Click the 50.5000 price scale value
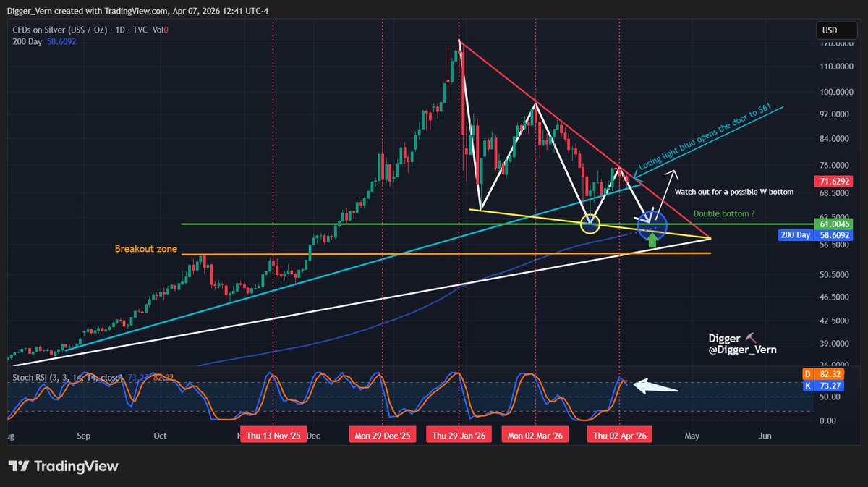Image resolution: width=868 pixels, height=487 pixels. click(x=833, y=275)
